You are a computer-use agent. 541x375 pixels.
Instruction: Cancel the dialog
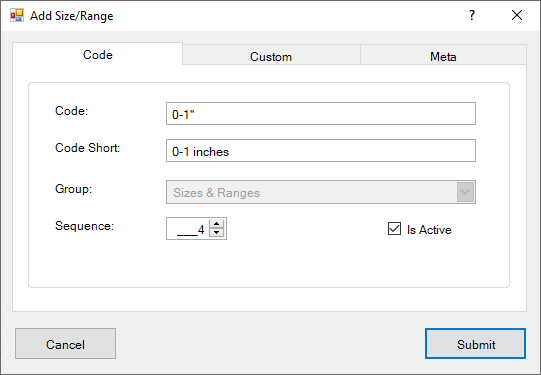pos(66,344)
